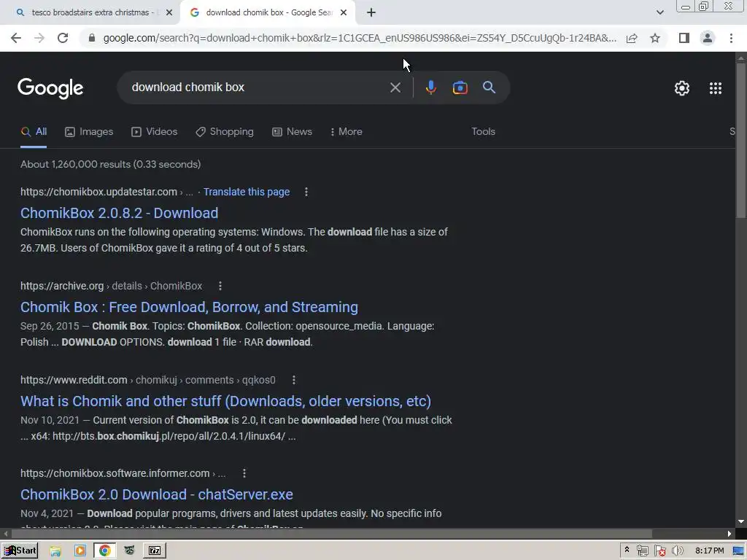Go back to the previous page
Viewport: 747px width, 560px height.
16,38
